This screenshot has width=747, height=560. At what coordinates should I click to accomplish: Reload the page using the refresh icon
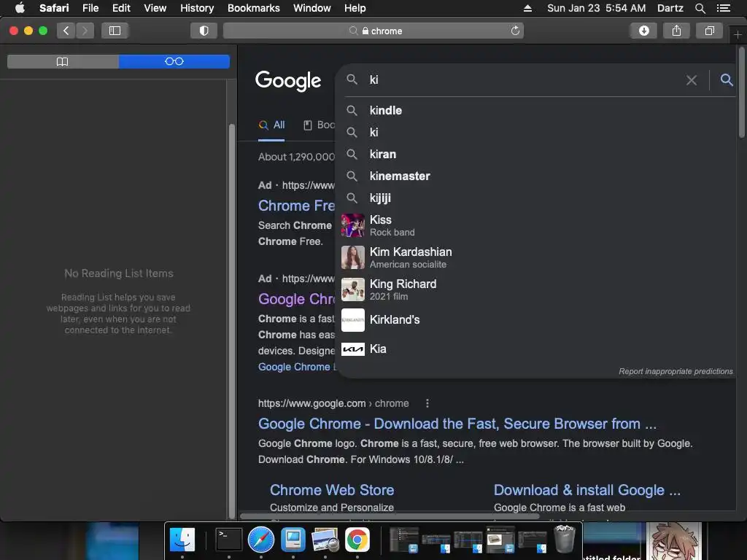pyautogui.click(x=515, y=31)
